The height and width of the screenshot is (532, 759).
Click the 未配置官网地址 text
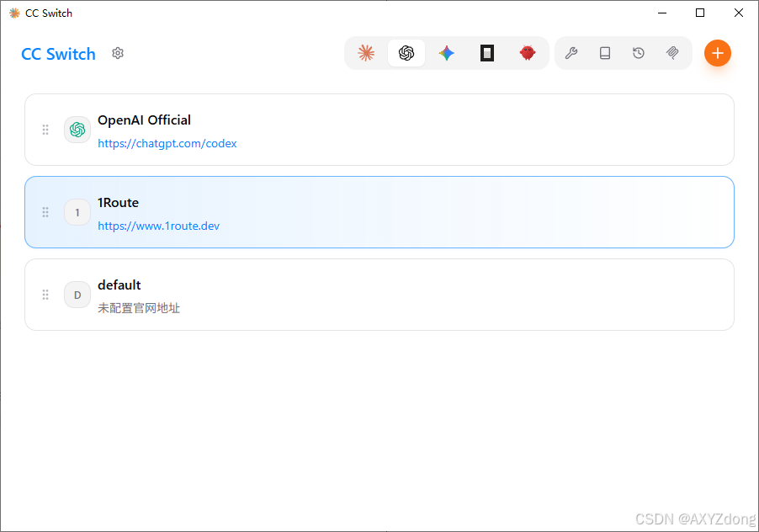pyautogui.click(x=139, y=308)
